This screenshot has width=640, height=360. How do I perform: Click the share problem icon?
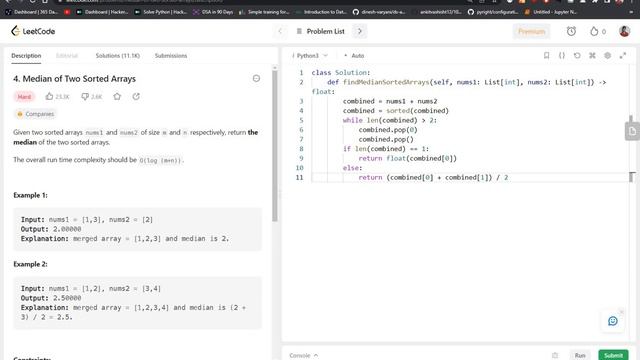(136, 97)
